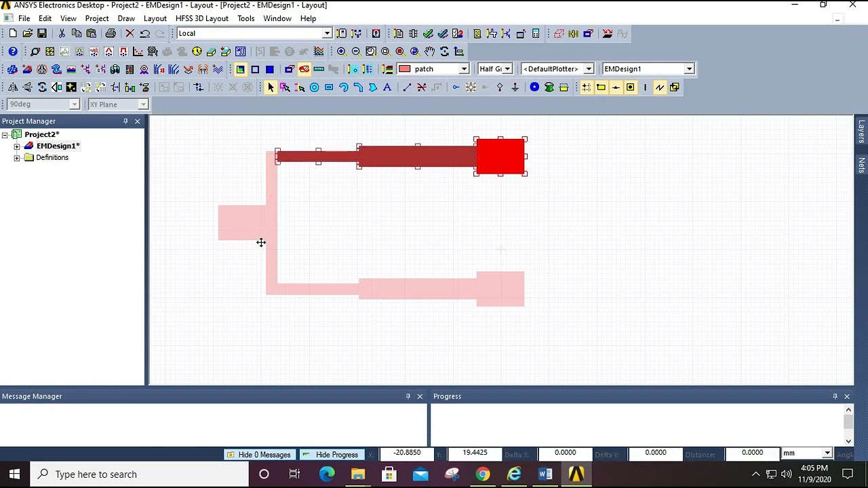Open the HFSS 3D Layout menu
The width and height of the screenshot is (868, 488).
pyautogui.click(x=202, y=18)
